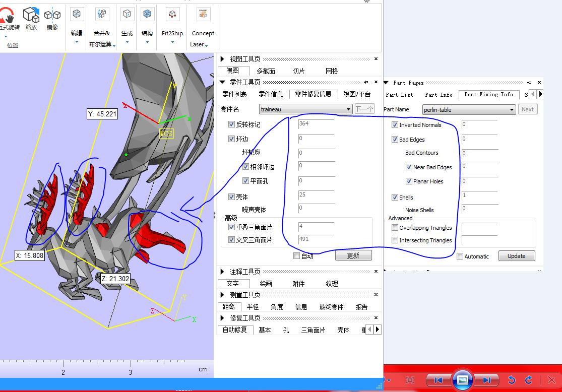This screenshot has height=392, width=562.
Task: Toggle the 反转标记 checkbox
Action: [x=231, y=124]
